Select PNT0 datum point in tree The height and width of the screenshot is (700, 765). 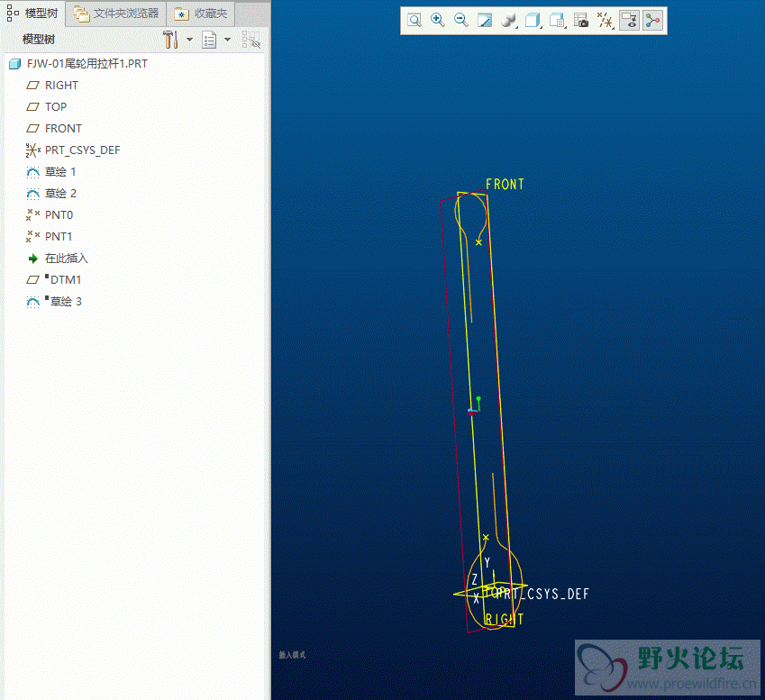pos(59,215)
